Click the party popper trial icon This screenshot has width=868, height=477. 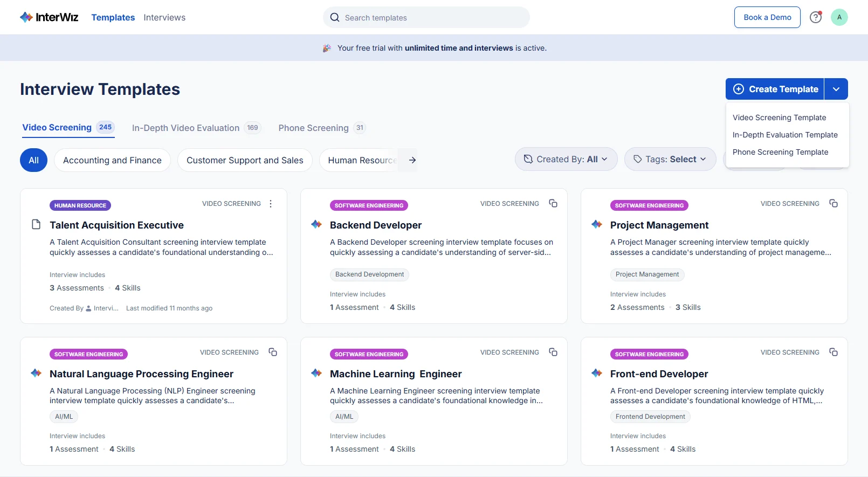[x=327, y=48]
